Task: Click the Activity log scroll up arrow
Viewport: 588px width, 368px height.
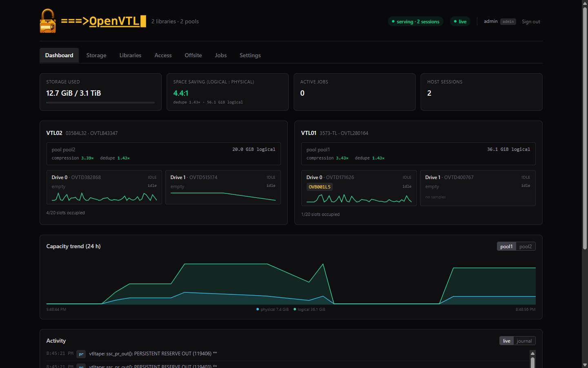Action: coord(532,353)
